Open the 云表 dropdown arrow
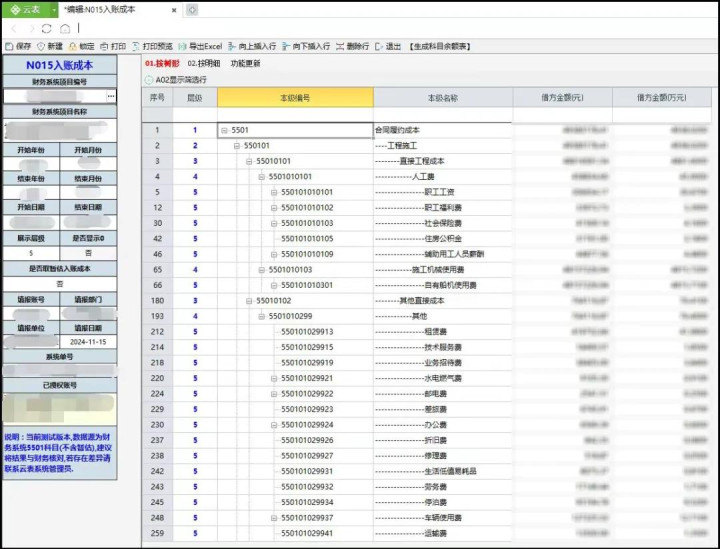 [x=54, y=9]
